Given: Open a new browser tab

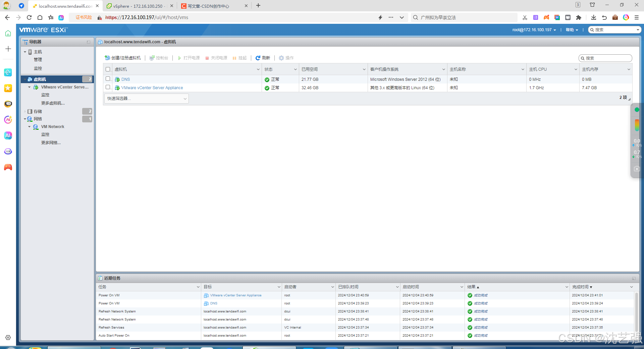Looking at the screenshot, I should click(258, 6).
